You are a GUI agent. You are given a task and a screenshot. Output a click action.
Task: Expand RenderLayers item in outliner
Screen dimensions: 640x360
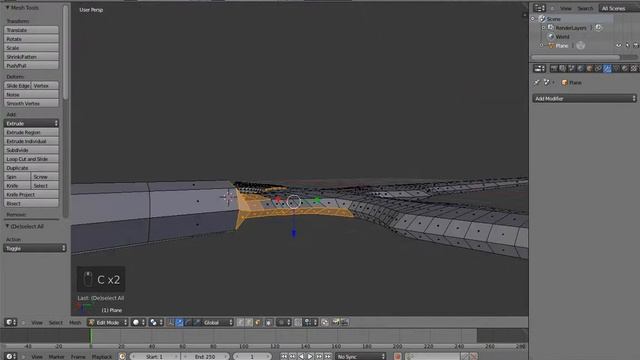coord(543,28)
